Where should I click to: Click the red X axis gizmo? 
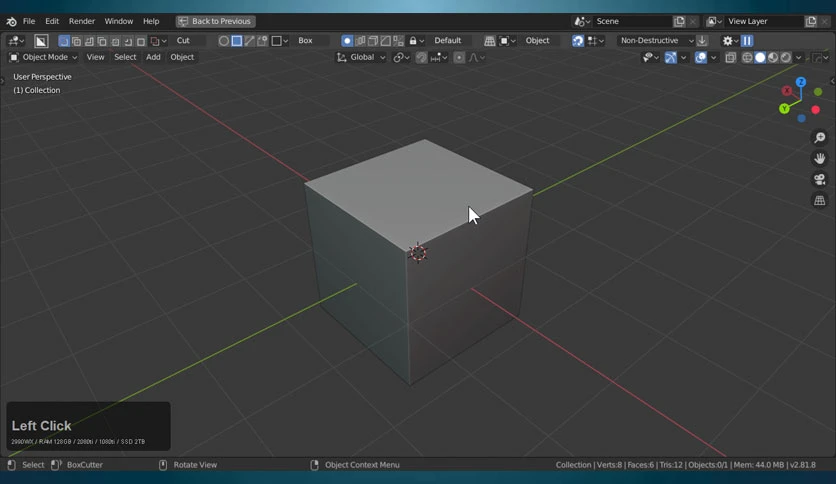(787, 91)
